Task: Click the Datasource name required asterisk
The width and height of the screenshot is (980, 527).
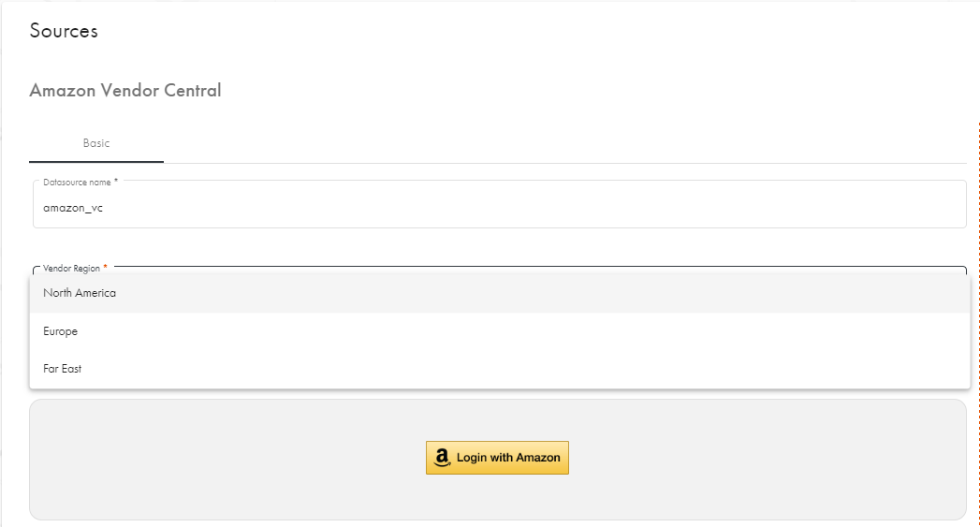Action: click(116, 182)
